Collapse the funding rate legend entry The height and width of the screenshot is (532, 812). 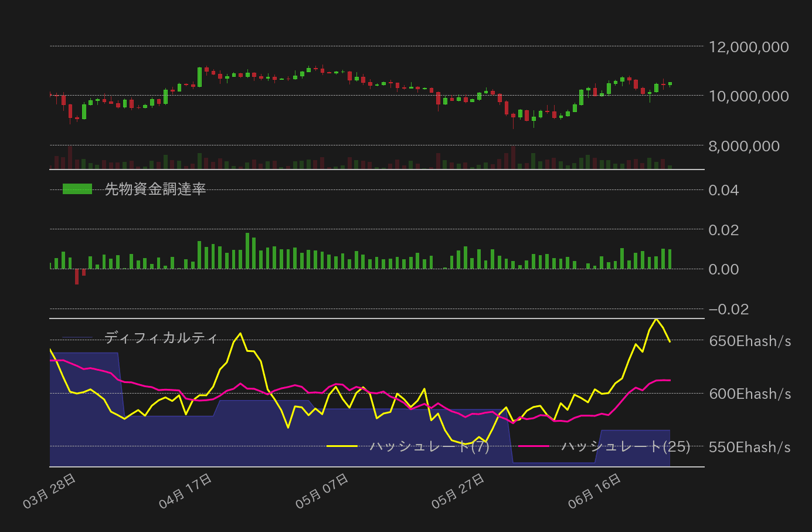(x=154, y=189)
